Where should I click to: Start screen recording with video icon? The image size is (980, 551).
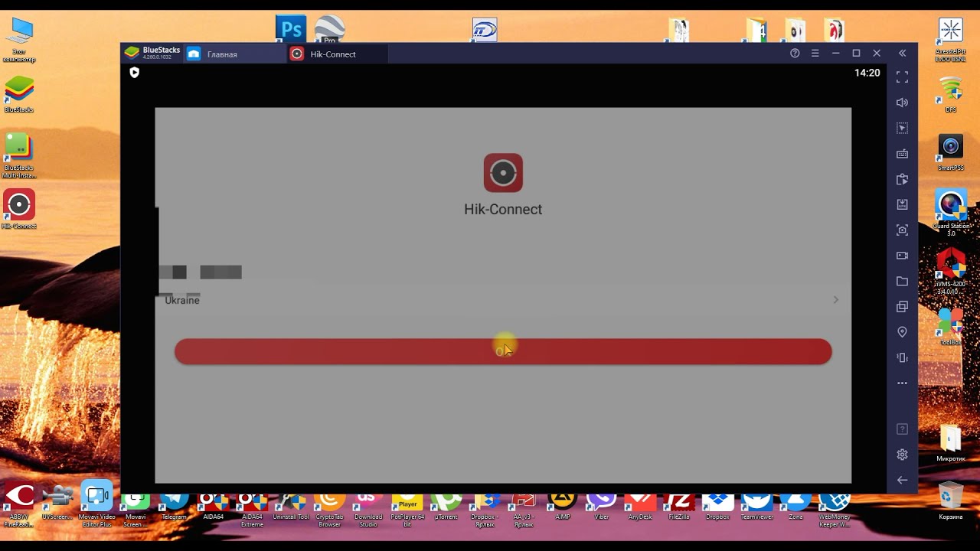pyautogui.click(x=902, y=256)
